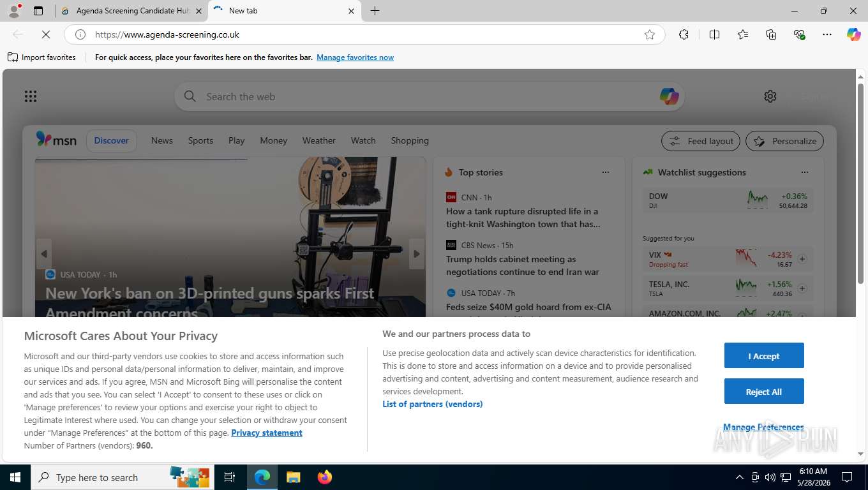The image size is (868, 490).
Task: Open the tab actions menu icon
Action: [x=38, y=11]
